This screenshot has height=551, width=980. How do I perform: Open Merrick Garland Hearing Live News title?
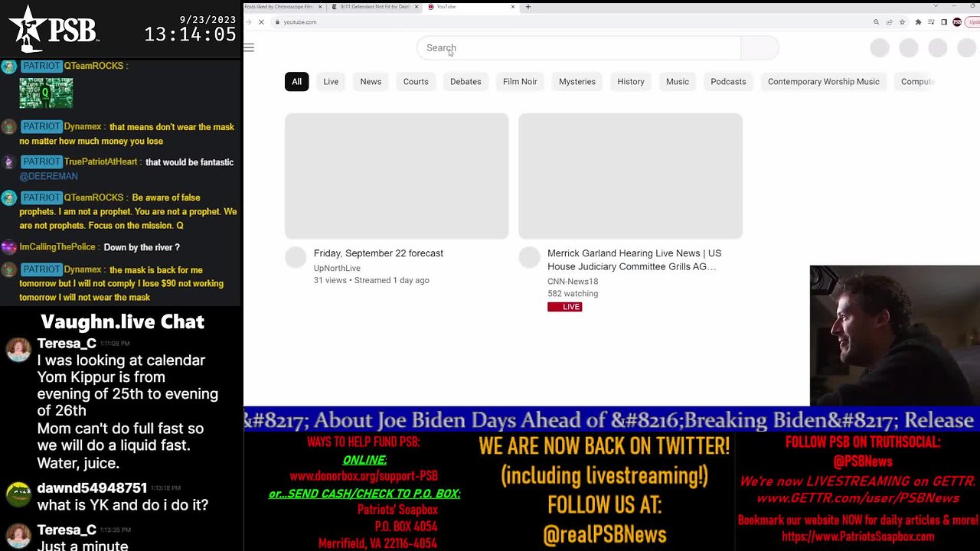pyautogui.click(x=634, y=259)
